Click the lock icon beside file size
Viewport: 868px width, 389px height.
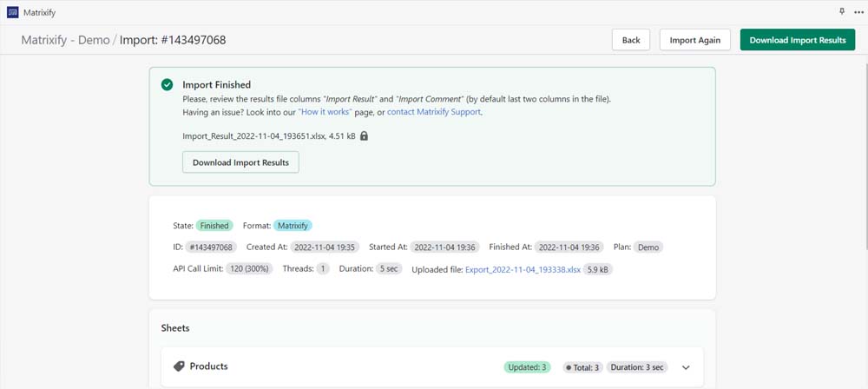(364, 135)
